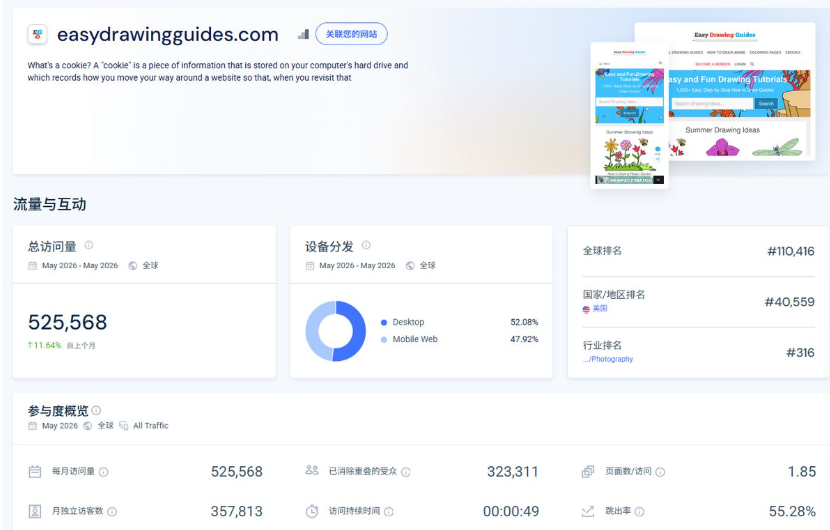
Task: Click info icon beside 每月访问量
Action: [x=104, y=472]
